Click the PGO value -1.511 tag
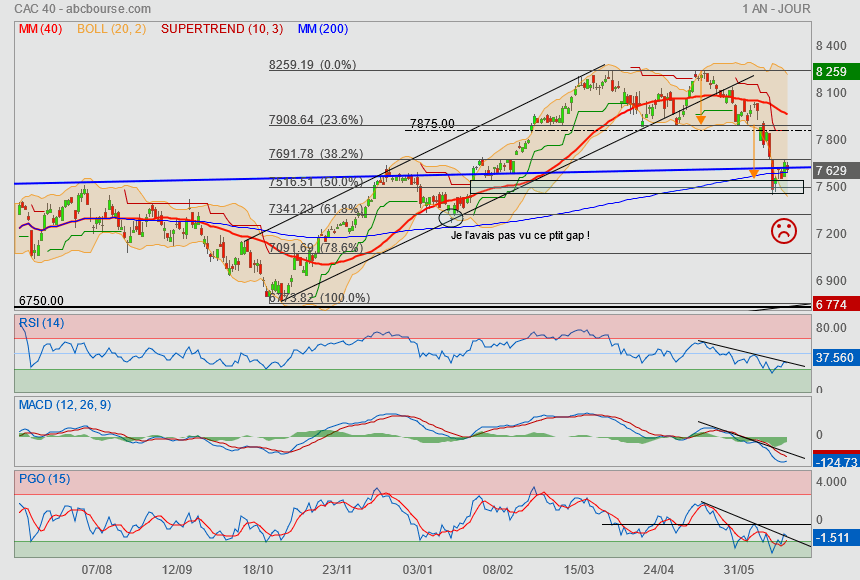860x580 pixels. 836,538
